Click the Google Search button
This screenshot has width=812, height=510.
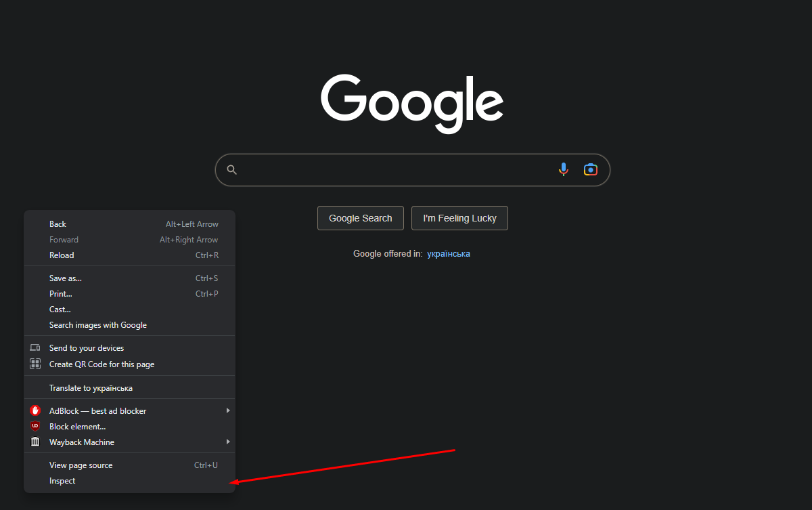click(x=361, y=218)
